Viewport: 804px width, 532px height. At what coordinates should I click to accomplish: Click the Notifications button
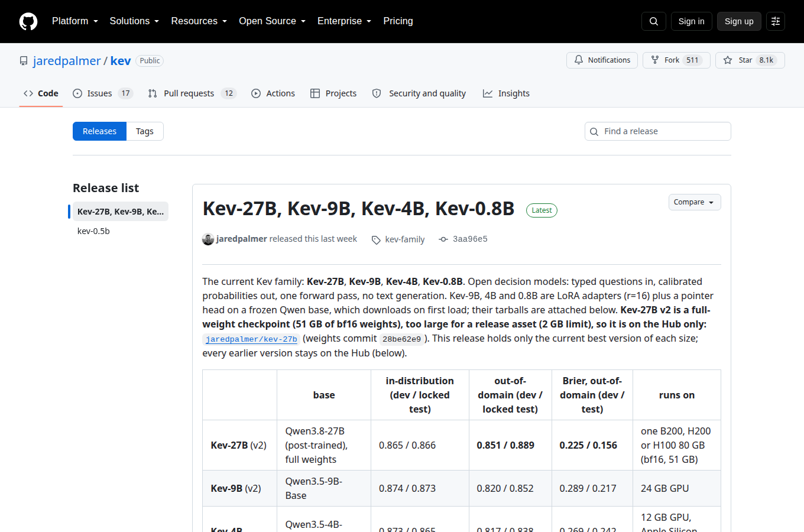pyautogui.click(x=602, y=60)
